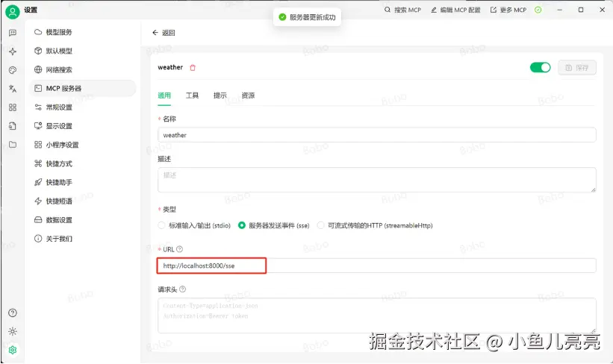613x364 pixels.
Task: Open 网络搜索 settings
Action: (x=82, y=69)
